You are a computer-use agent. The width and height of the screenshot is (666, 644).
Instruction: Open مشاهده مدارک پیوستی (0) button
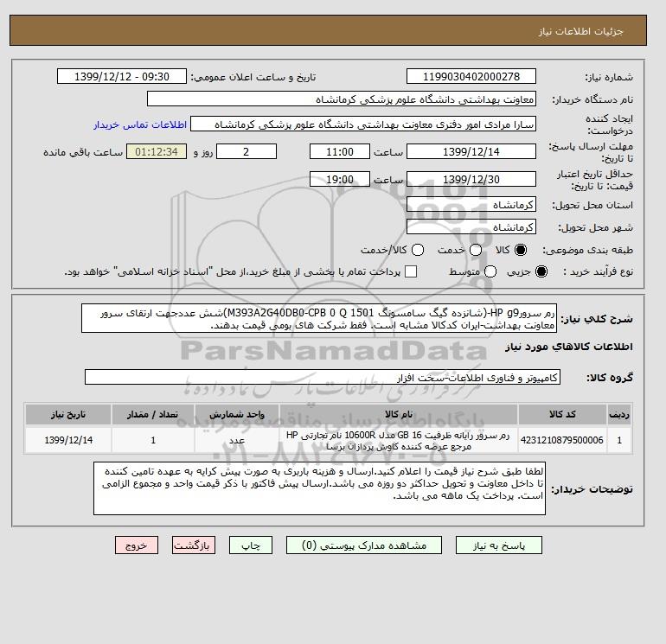pyautogui.click(x=364, y=545)
